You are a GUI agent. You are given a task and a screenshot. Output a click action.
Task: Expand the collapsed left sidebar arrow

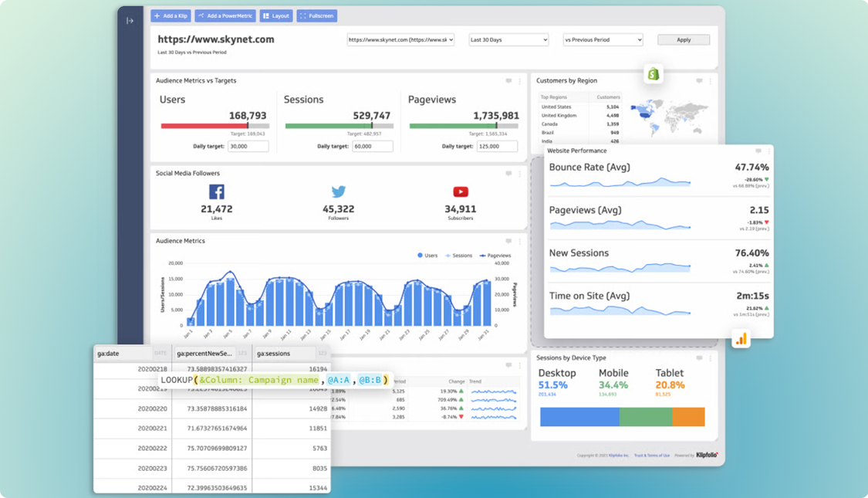(x=130, y=21)
